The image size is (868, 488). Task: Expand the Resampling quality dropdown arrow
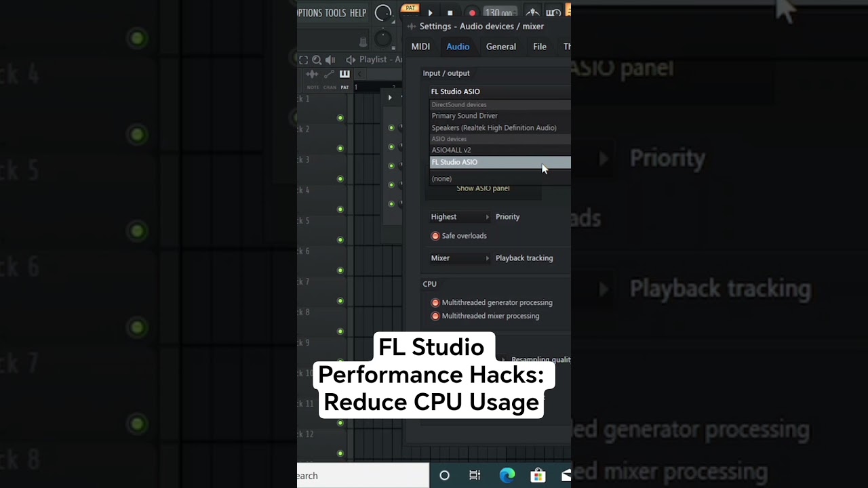(x=504, y=360)
